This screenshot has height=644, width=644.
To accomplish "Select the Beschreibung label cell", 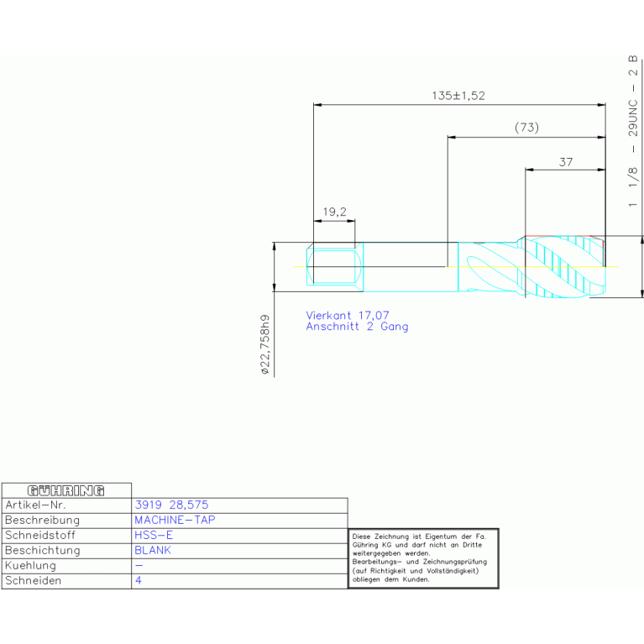I will (x=66, y=521).
